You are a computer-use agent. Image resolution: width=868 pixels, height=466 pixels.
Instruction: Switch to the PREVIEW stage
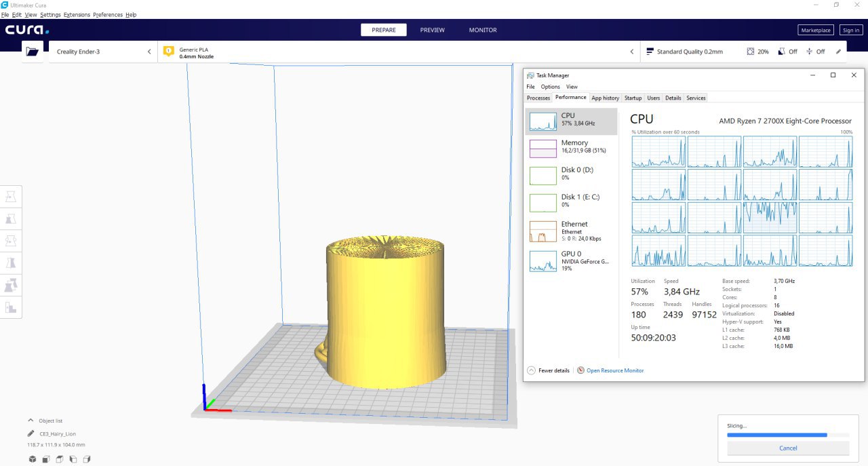coord(432,30)
